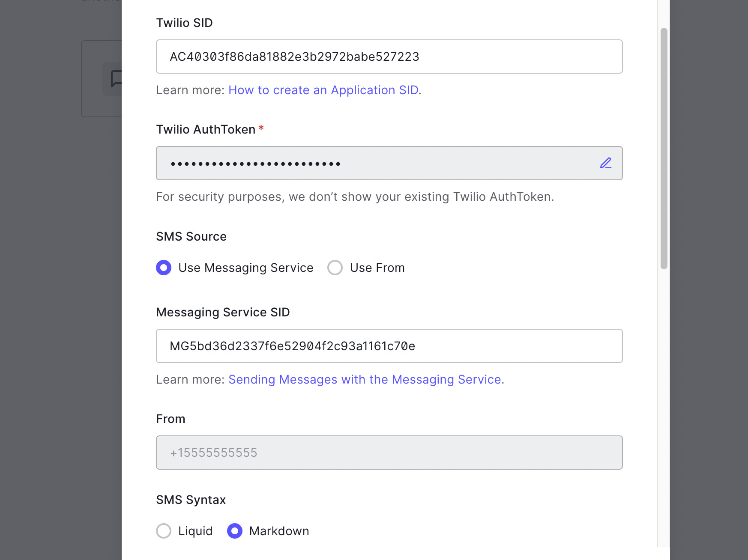Choose Markdown syntax for SMS
This screenshot has height=560, width=748.
click(x=234, y=531)
